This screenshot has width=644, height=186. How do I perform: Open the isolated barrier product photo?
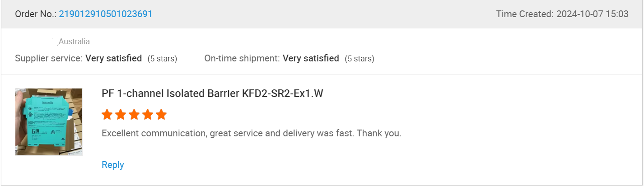tap(49, 122)
